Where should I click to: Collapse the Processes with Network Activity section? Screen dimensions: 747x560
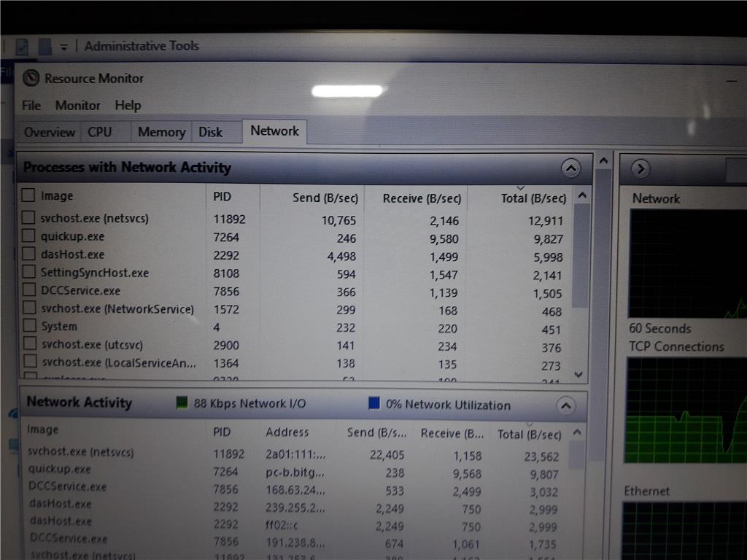[570, 168]
